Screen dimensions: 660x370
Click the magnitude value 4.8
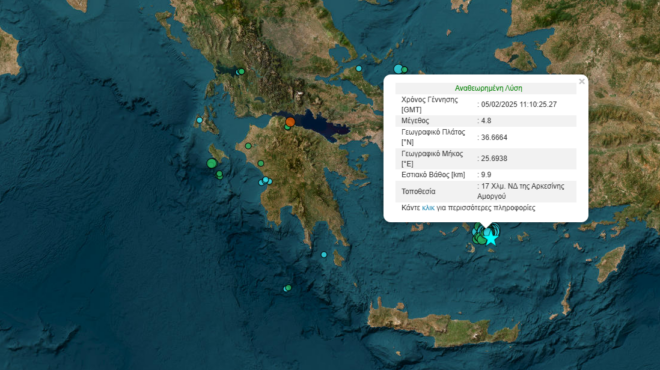coord(486,121)
